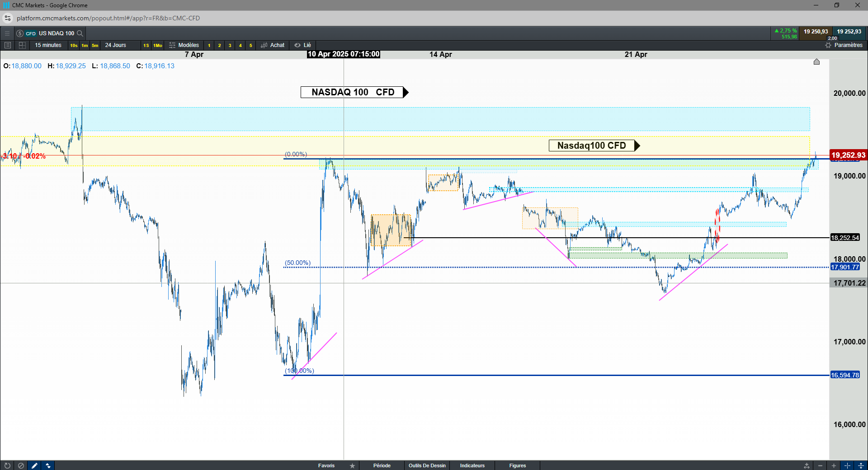Click the 7 Apr date label
Screen dimensions: 868x470
[194, 54]
